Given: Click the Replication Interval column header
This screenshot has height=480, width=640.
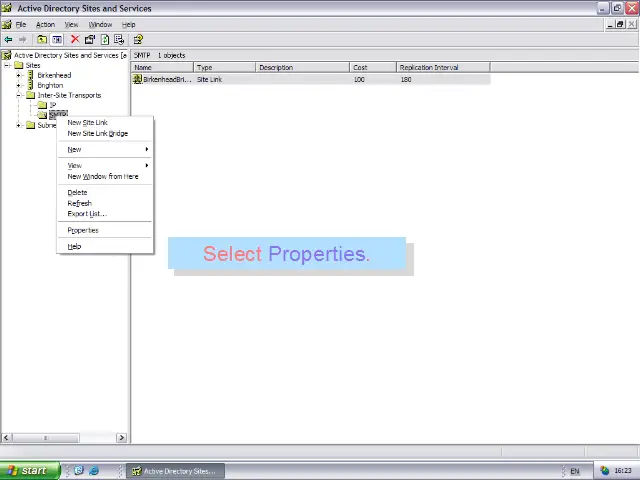Looking at the screenshot, I should tap(443, 67).
